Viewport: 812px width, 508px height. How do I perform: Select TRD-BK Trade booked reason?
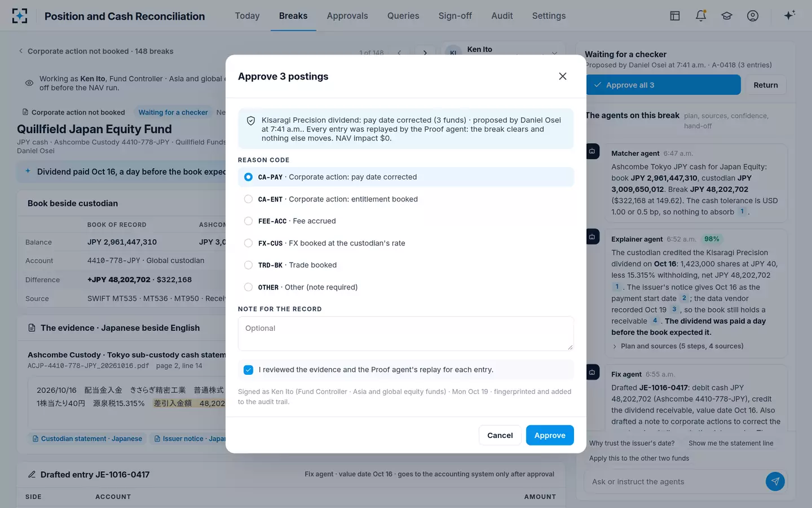click(406, 265)
